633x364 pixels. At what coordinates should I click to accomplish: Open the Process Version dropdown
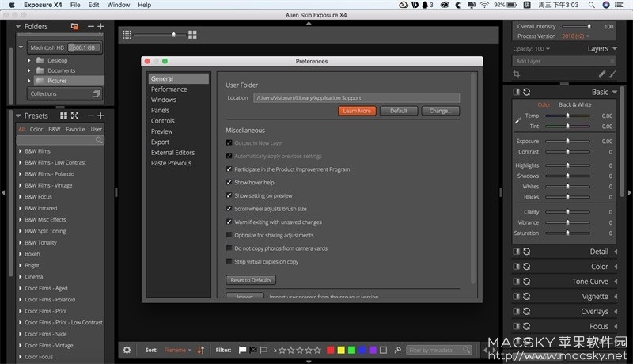(576, 36)
